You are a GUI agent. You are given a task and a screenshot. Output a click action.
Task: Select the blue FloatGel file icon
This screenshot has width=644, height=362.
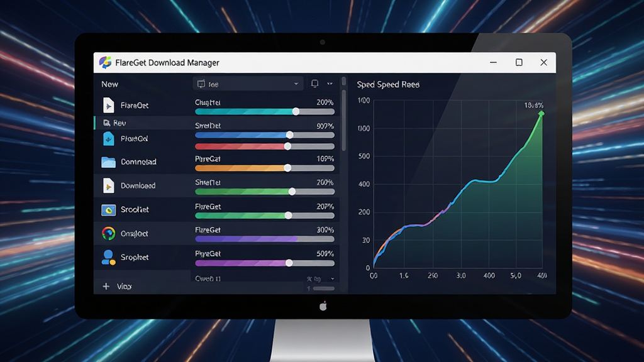tap(108, 139)
